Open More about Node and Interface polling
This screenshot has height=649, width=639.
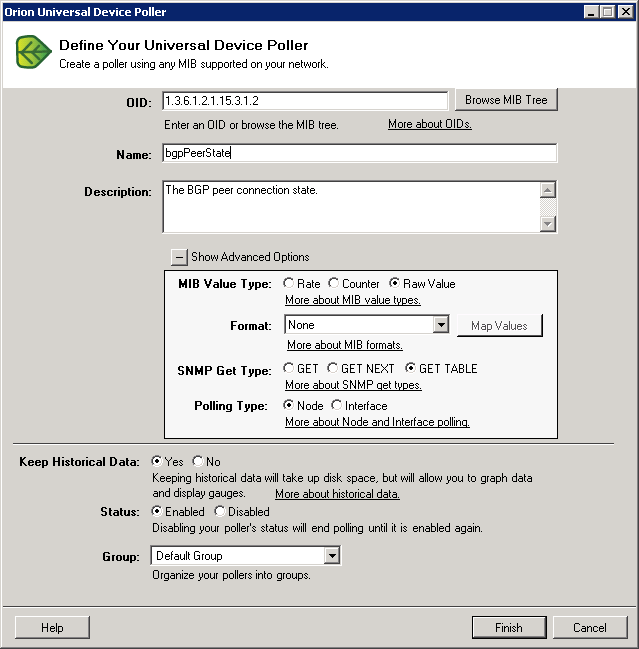click(377, 422)
